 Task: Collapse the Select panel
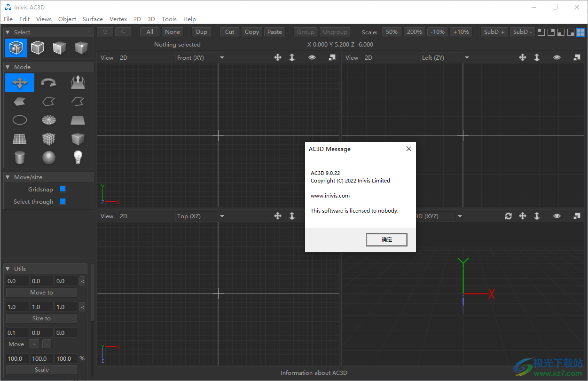[8, 32]
